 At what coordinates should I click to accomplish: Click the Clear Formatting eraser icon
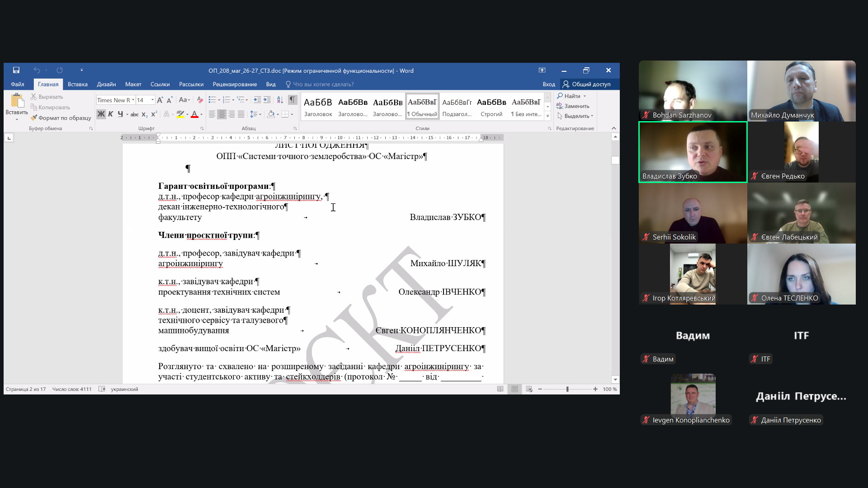tap(200, 100)
